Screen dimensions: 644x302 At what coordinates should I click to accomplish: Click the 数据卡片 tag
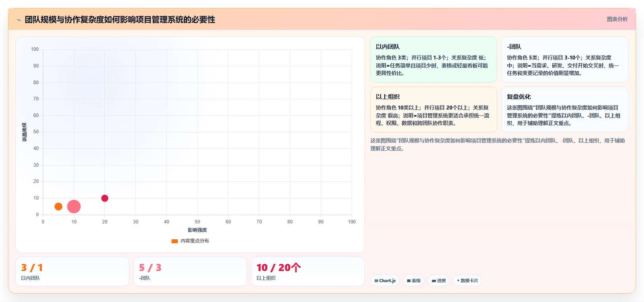[x=468, y=281]
